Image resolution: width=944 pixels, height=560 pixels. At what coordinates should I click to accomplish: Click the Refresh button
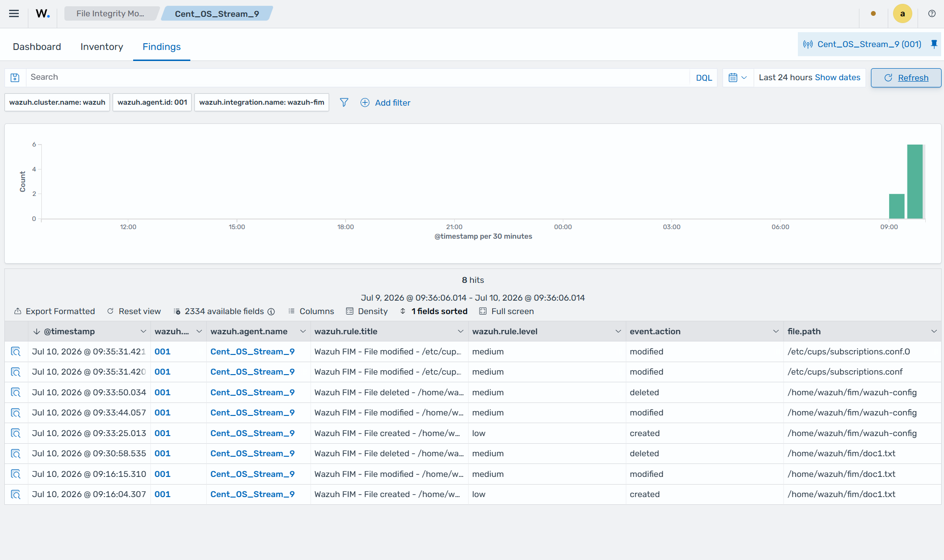click(906, 77)
